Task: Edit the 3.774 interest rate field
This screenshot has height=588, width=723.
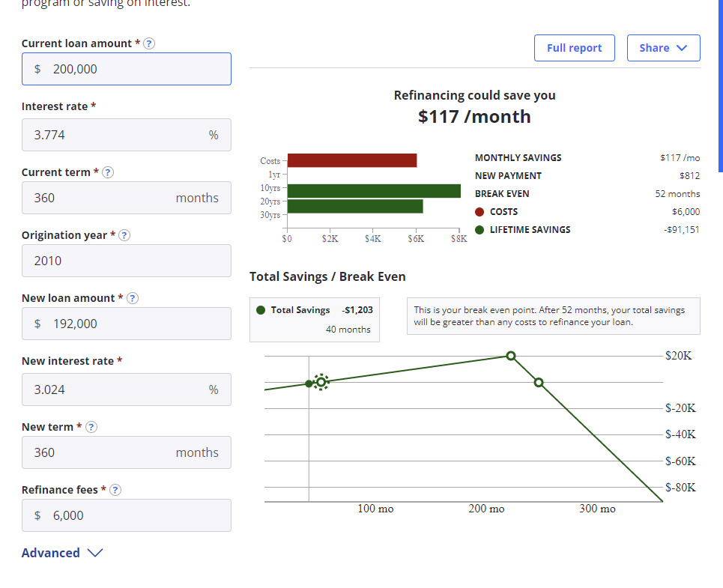Action: 127,135
